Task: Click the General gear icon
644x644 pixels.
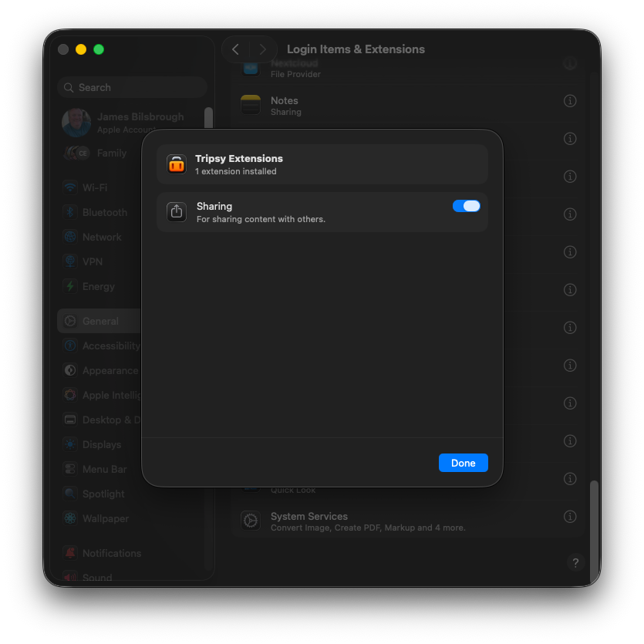Action: [x=70, y=321]
